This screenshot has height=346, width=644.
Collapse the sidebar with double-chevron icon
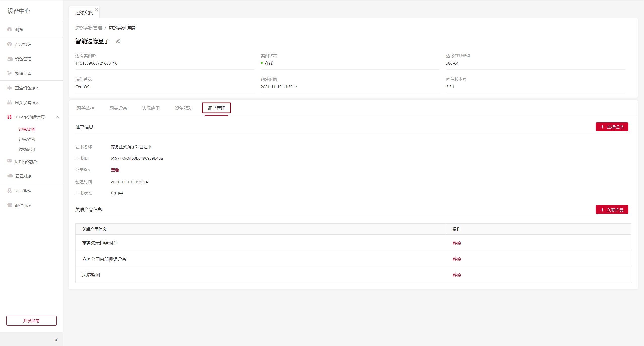coord(56,340)
